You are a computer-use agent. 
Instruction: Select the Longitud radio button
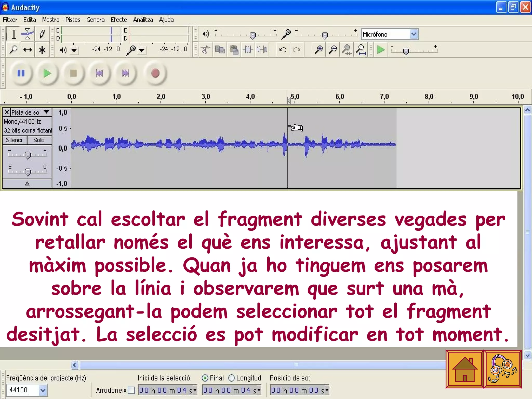point(231,378)
